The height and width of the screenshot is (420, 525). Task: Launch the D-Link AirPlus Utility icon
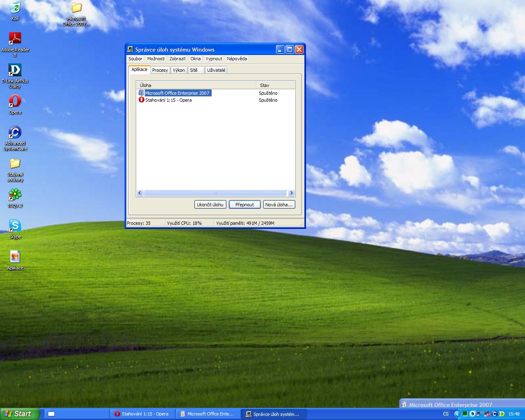(15, 70)
